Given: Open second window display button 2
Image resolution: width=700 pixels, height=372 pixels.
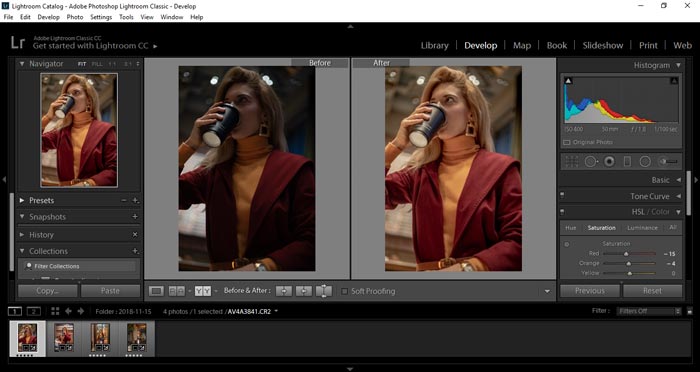Looking at the screenshot, I should [33, 311].
